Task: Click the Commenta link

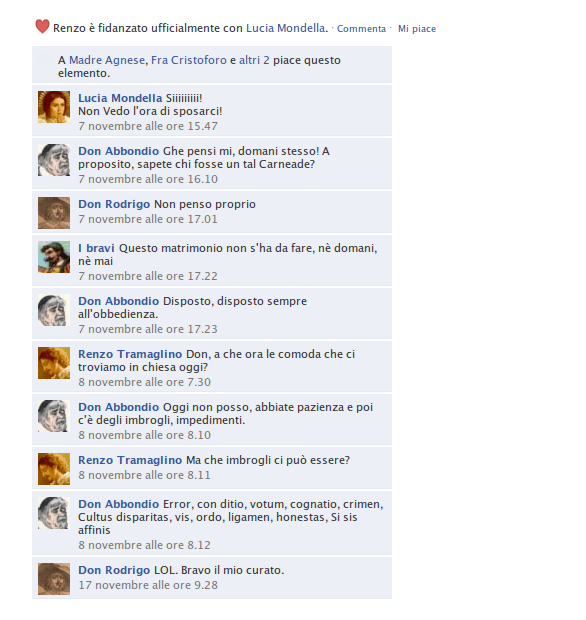Action: 361,29
